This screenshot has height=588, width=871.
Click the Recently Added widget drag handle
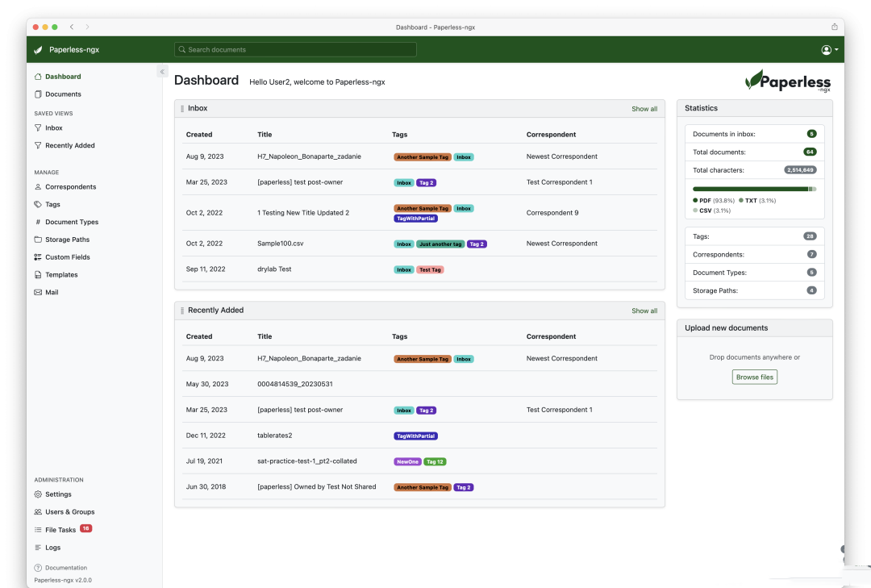click(182, 311)
